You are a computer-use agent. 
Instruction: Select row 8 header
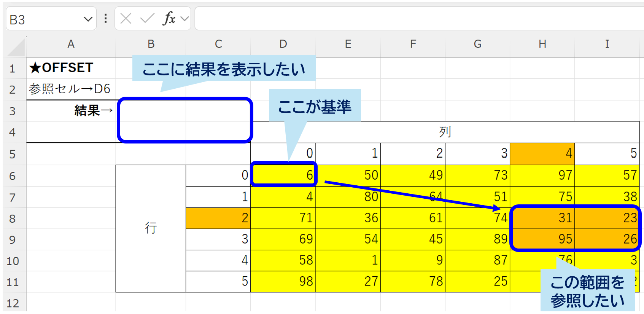point(13,218)
